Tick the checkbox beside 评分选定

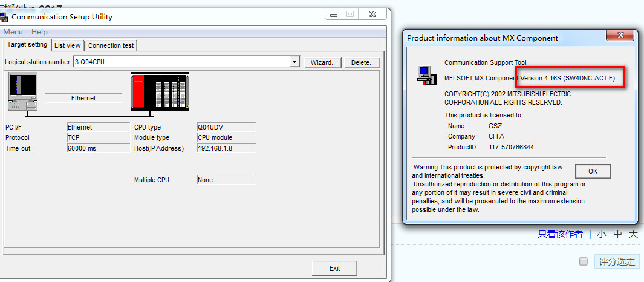(x=584, y=261)
